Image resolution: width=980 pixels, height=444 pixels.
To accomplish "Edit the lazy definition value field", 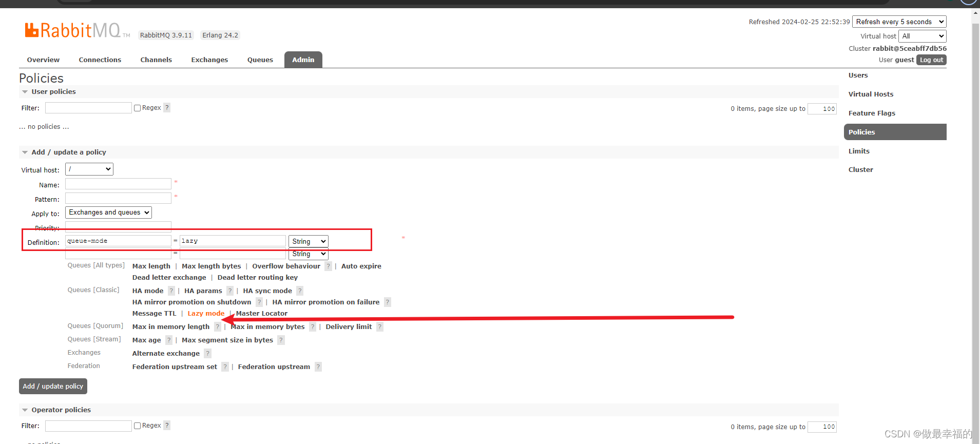I will (233, 241).
